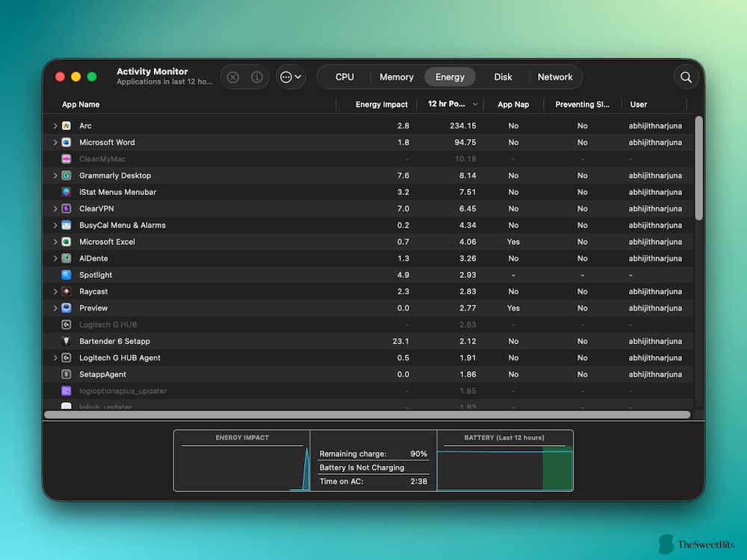Sort by Energy Impact column header
Screen dimensions: 747x560
pos(381,105)
